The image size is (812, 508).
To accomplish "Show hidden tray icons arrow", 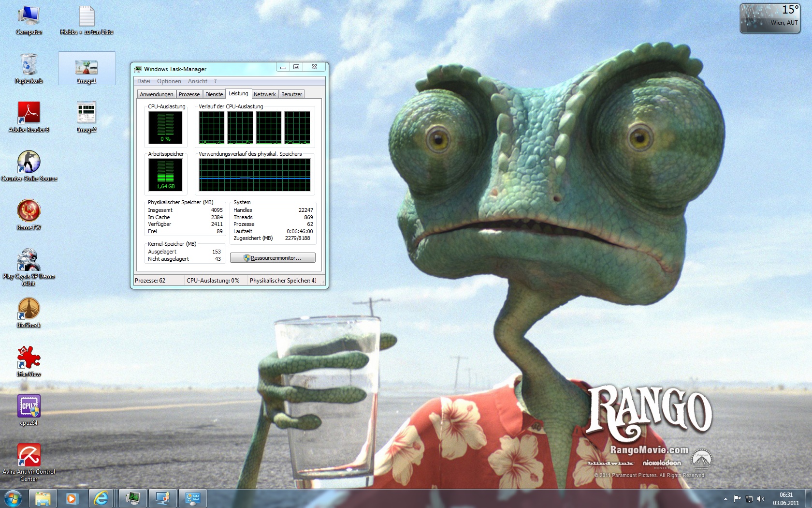I will click(x=725, y=499).
